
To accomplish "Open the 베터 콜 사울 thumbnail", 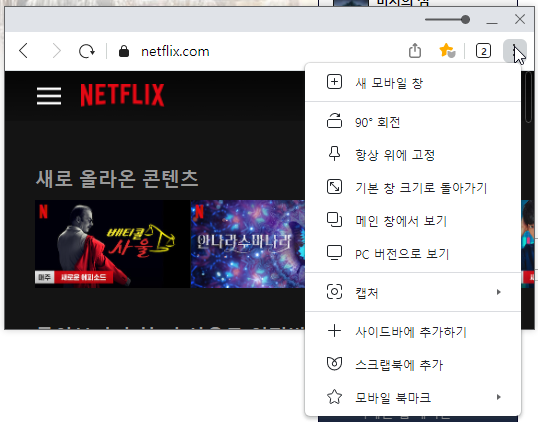I will pyautogui.click(x=112, y=244).
